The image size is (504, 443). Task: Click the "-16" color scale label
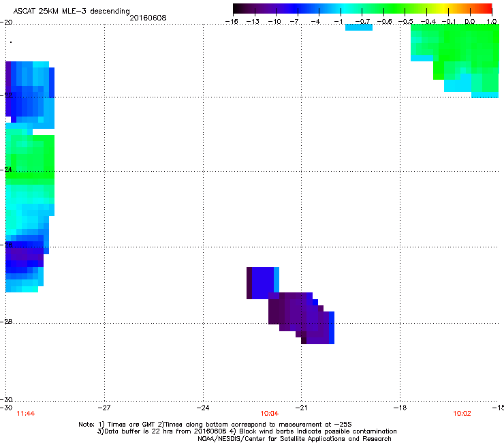[232, 22]
